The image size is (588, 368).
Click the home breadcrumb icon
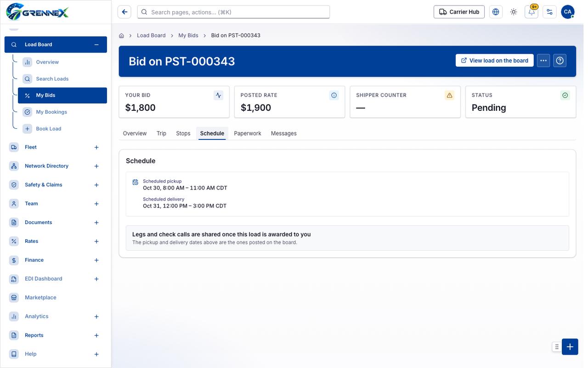point(122,35)
